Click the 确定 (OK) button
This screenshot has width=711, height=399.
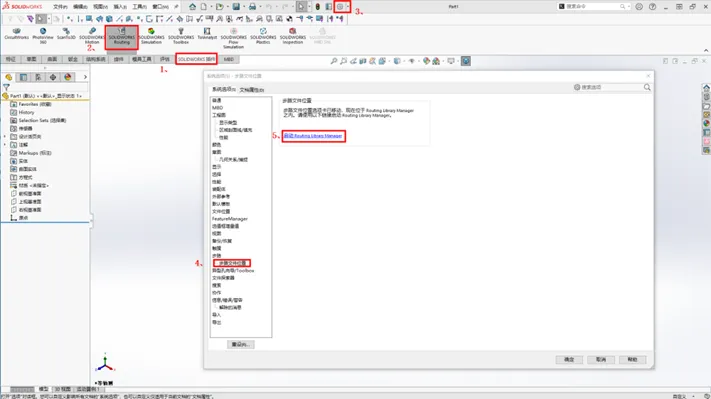click(569, 359)
